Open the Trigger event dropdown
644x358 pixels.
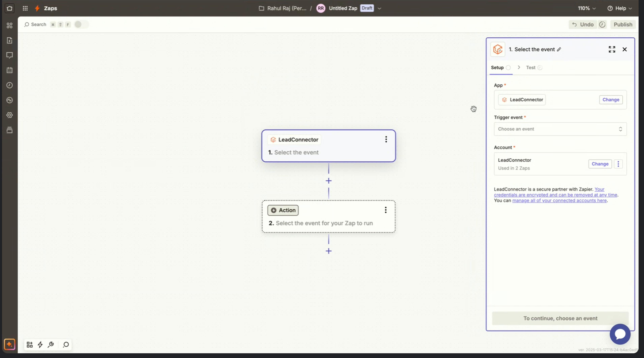point(560,129)
